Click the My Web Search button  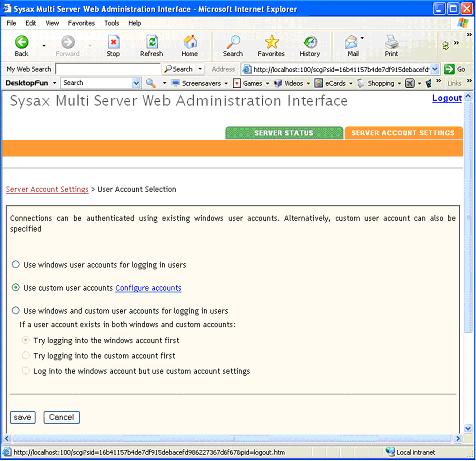tap(179, 69)
